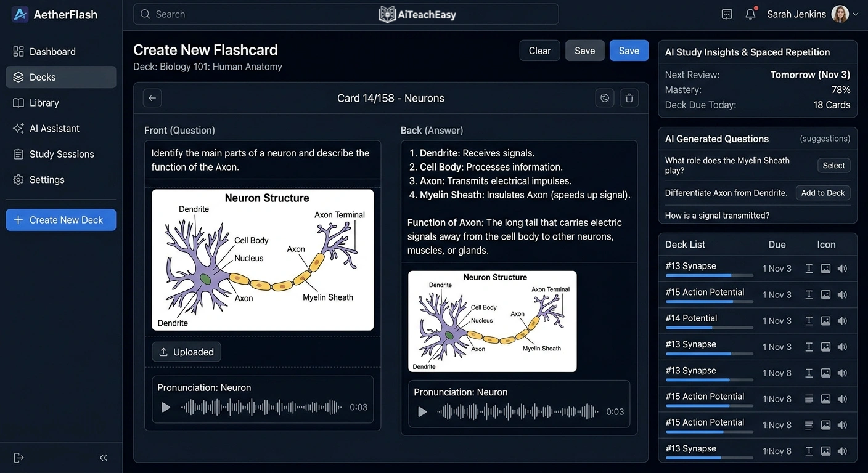Click the AetherFlash logo icon

(20, 14)
